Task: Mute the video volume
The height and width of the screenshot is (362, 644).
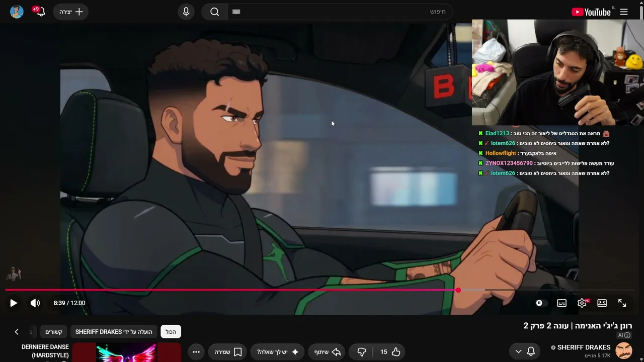Action: click(35, 303)
